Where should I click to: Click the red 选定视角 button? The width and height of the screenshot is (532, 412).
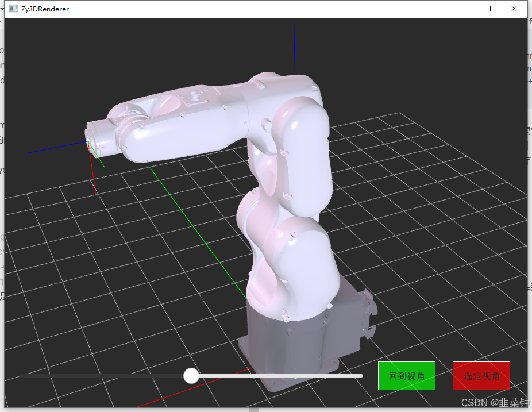tap(481, 375)
